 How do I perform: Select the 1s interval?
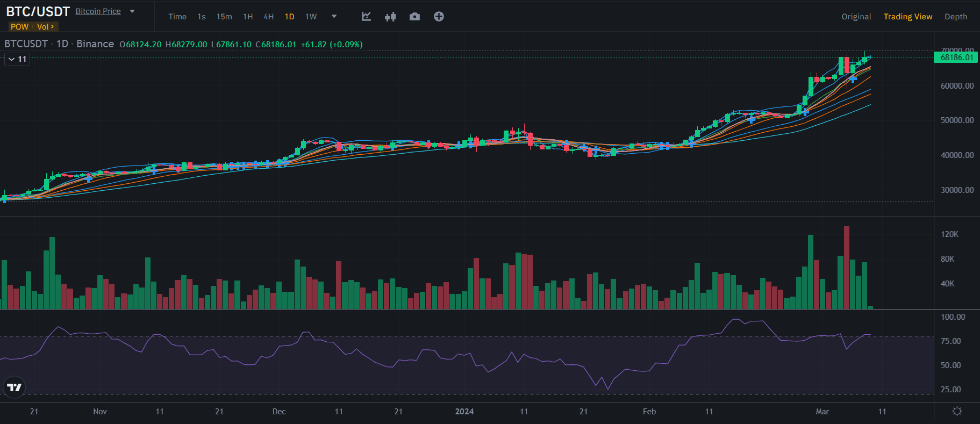click(202, 17)
